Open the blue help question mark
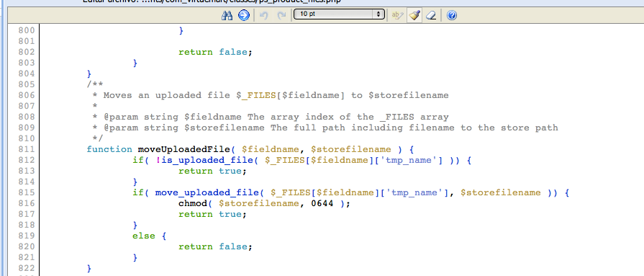The image size is (644, 276). coord(452,16)
